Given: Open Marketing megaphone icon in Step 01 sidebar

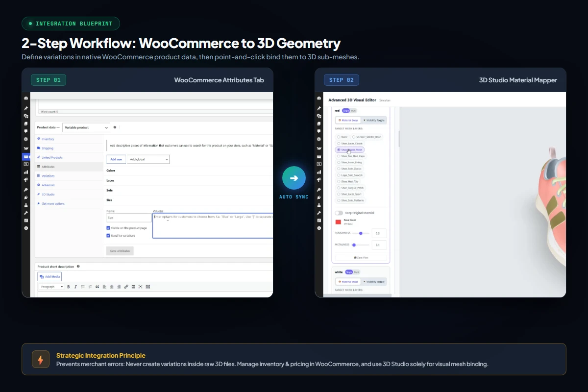Looking at the screenshot, I should coord(26,180).
